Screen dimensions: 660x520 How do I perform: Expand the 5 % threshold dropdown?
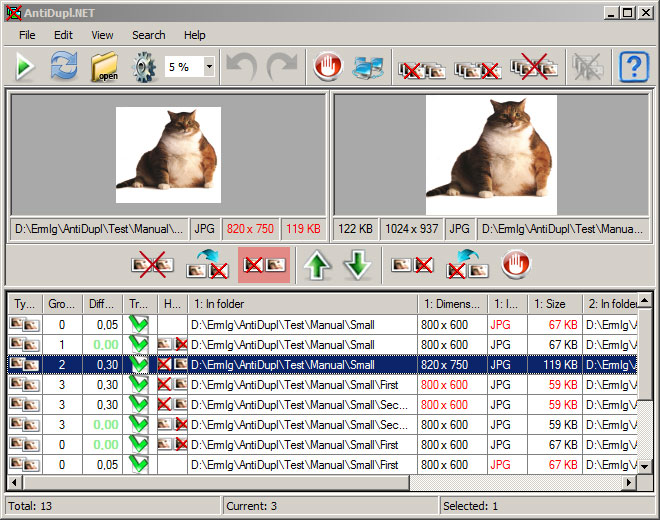point(209,67)
